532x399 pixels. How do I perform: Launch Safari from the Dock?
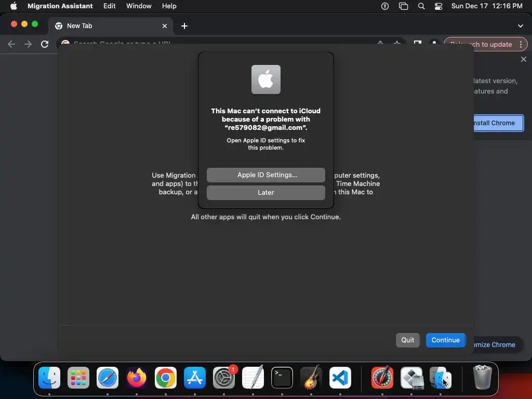point(108,378)
